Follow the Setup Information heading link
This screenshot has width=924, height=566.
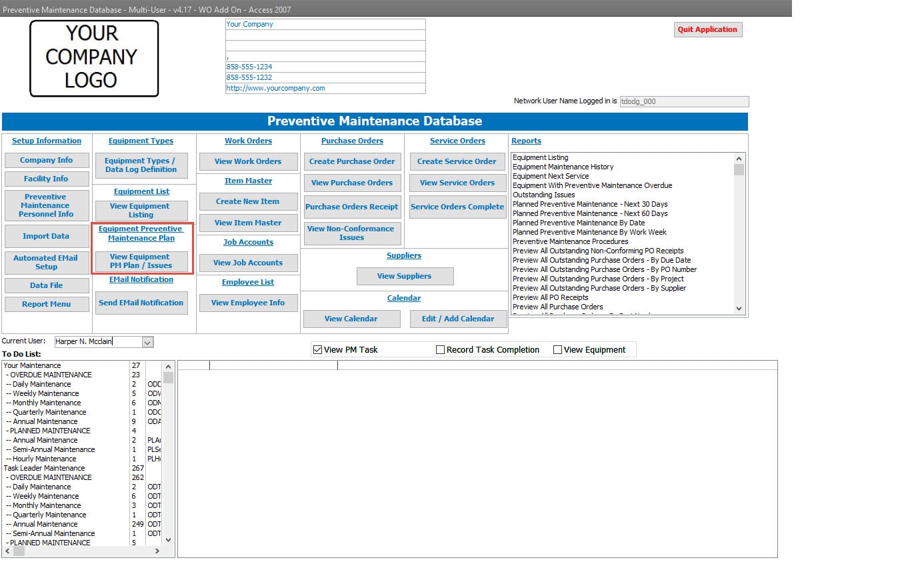click(47, 141)
